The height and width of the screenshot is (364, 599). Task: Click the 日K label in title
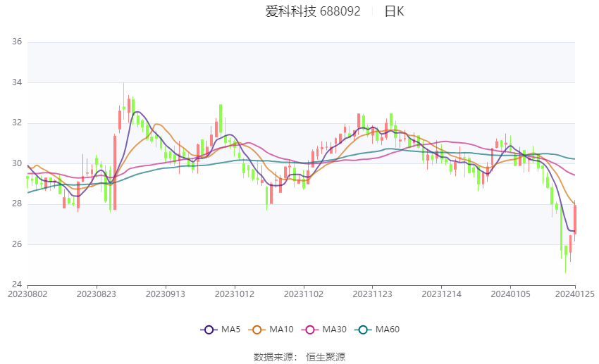[x=394, y=11]
